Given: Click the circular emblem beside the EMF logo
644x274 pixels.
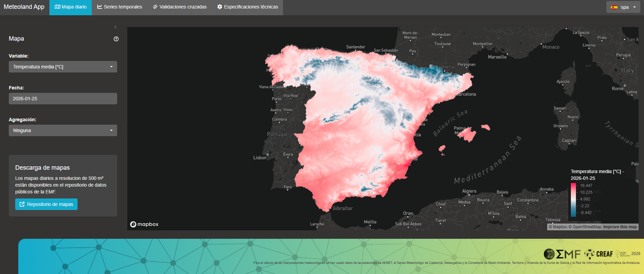Looking at the screenshot, I should (x=549, y=254).
